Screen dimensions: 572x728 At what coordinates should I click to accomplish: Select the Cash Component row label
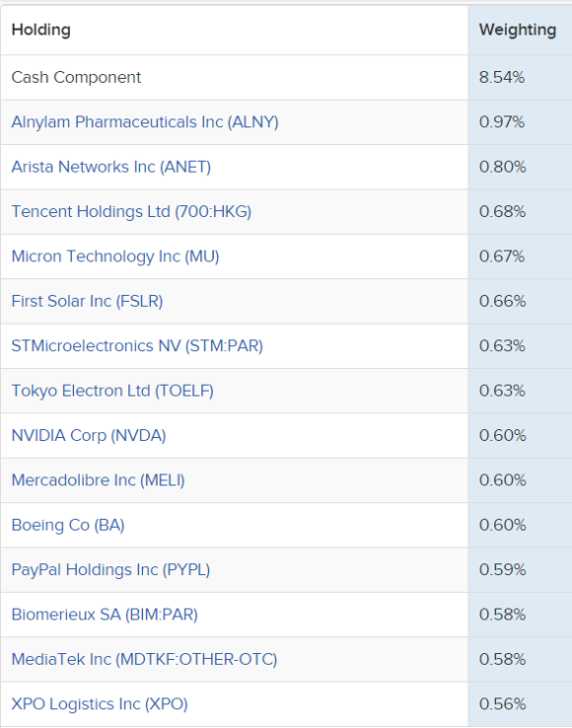(x=76, y=77)
